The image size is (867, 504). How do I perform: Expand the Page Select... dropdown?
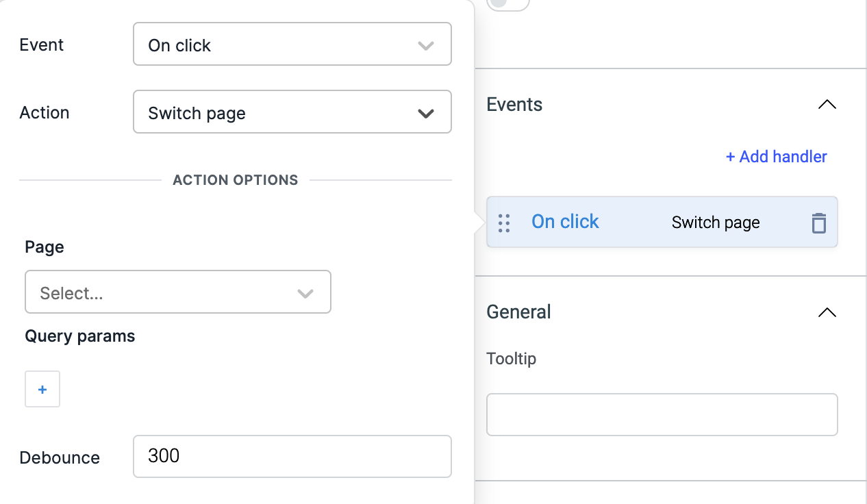click(x=177, y=292)
